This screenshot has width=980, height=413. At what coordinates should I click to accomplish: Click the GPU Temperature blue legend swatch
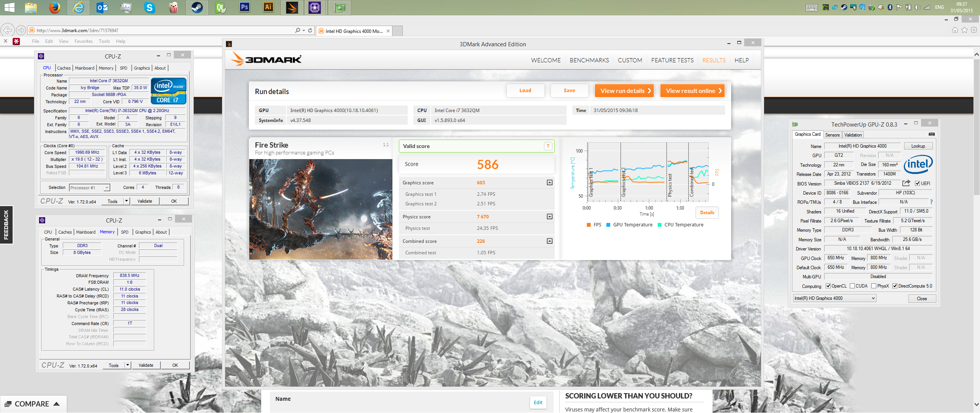pyautogui.click(x=608, y=225)
